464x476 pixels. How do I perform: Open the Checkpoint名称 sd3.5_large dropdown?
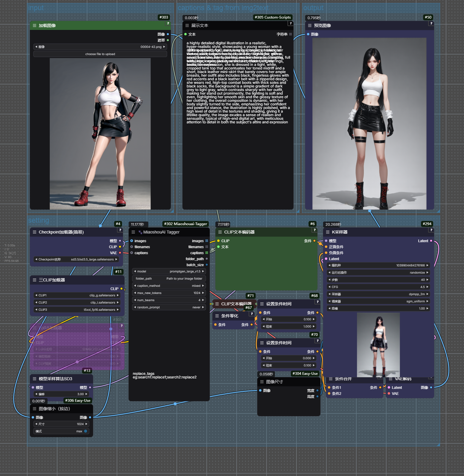click(x=77, y=260)
